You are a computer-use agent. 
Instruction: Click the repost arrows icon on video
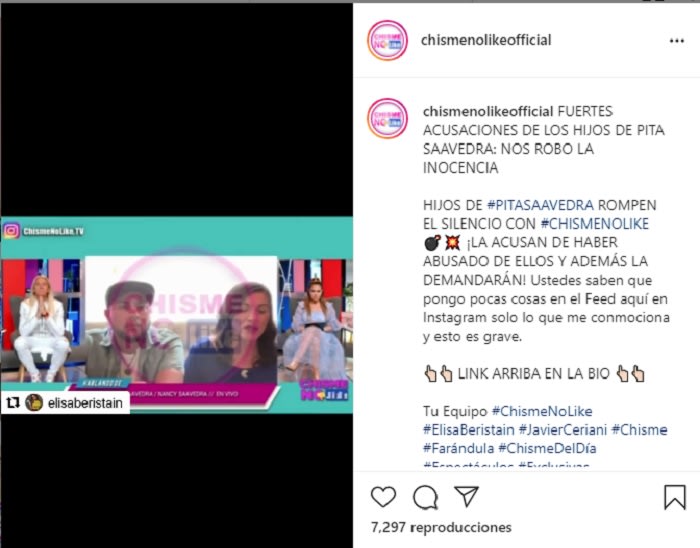(12, 403)
